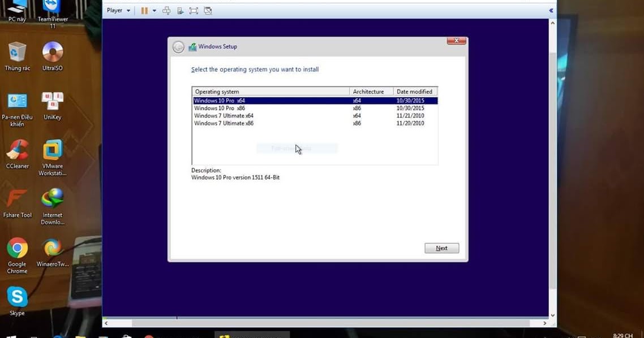Click the scroll right arrow at window bottom
Image resolution: width=644 pixels, height=338 pixels.
point(544,323)
